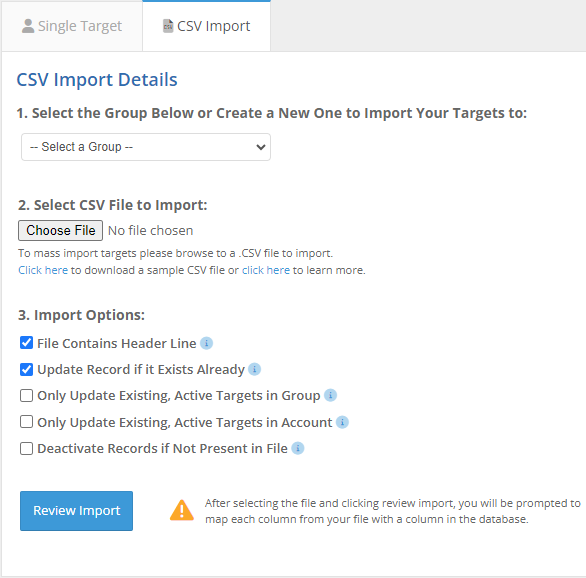Click info icon next to Update Record if it Exists
Image resolution: width=586 pixels, height=578 pixels.
(255, 369)
